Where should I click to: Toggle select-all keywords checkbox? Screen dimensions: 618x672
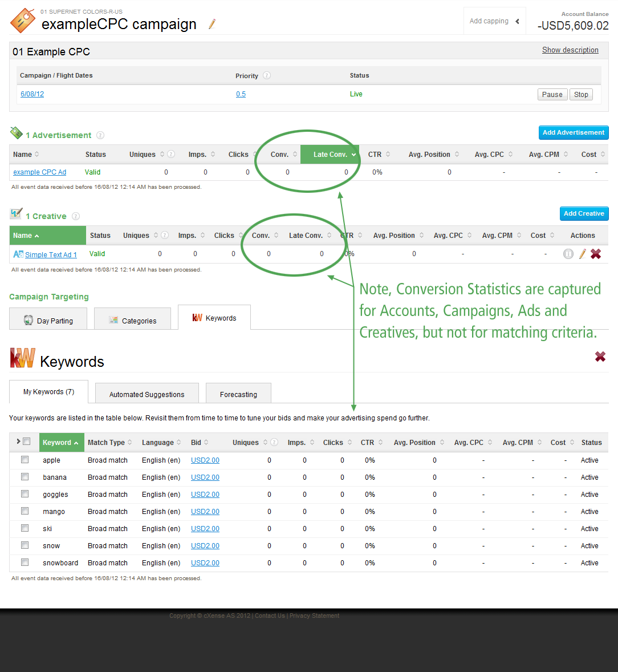point(27,442)
